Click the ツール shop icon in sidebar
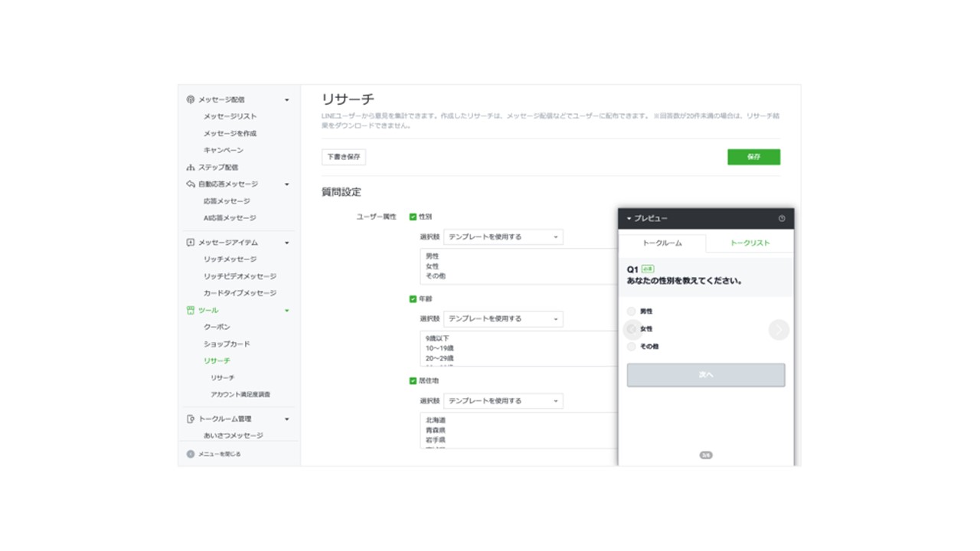The height and width of the screenshot is (551, 980). pyautogui.click(x=191, y=310)
